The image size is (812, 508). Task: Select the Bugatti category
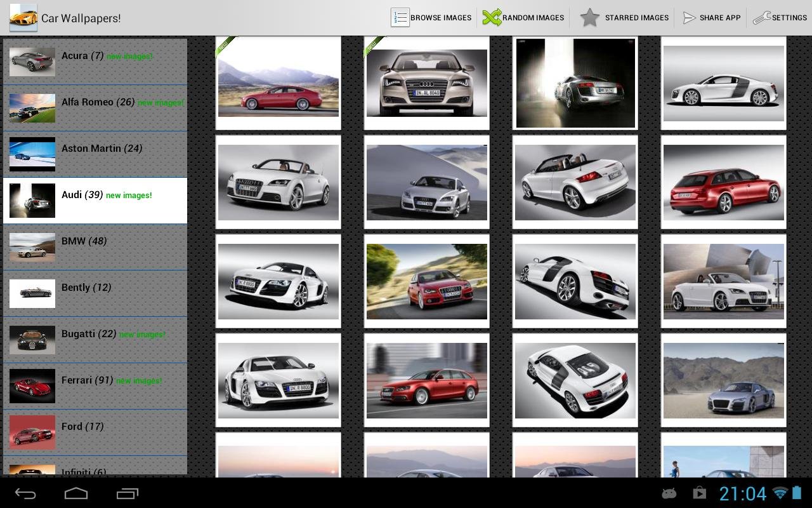pyautogui.click(x=95, y=340)
